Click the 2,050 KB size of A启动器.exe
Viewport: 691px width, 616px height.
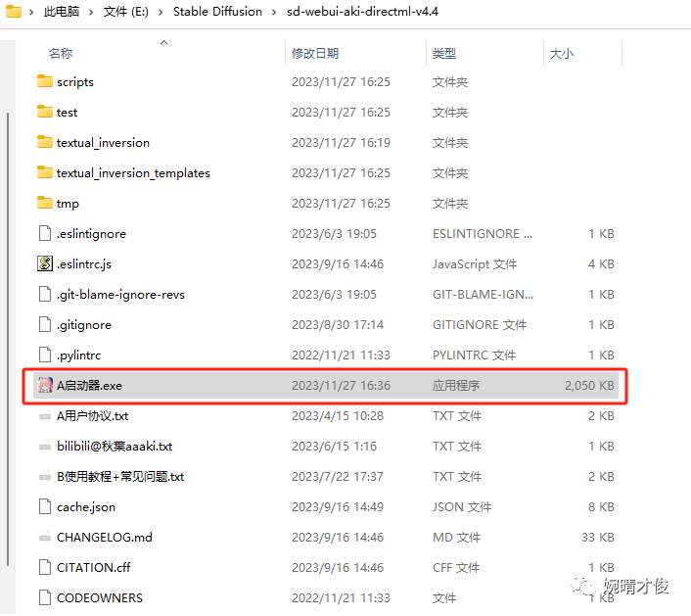589,386
